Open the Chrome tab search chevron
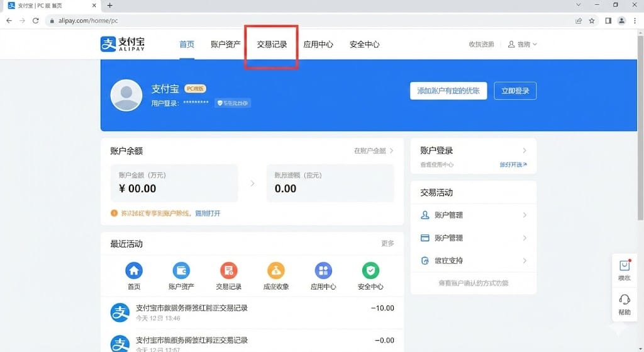Screen dimensions: 644x352 [x=579, y=5]
